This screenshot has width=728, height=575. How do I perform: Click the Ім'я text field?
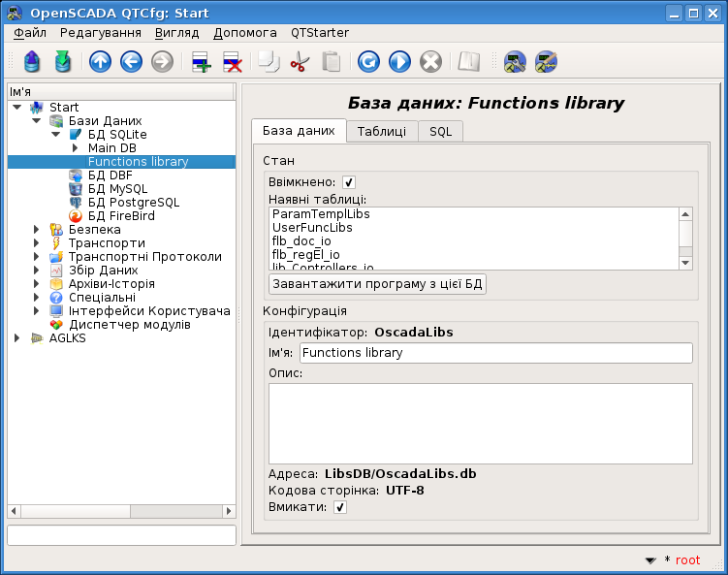[x=496, y=353]
